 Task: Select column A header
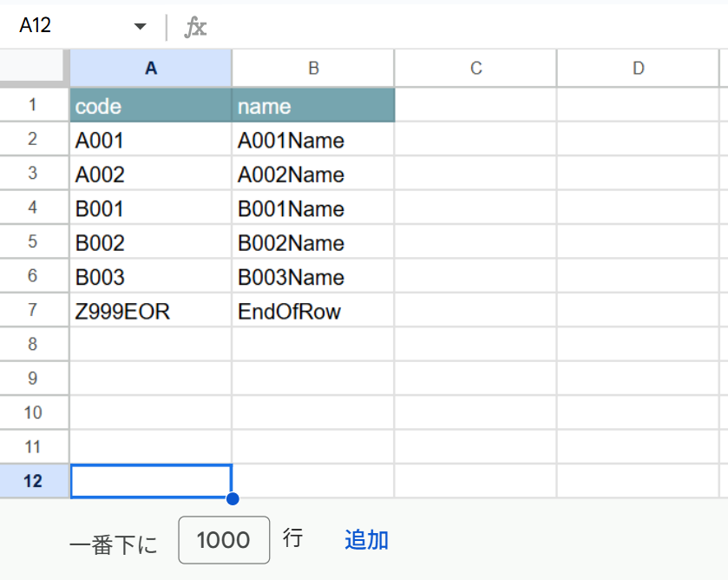[151, 69]
